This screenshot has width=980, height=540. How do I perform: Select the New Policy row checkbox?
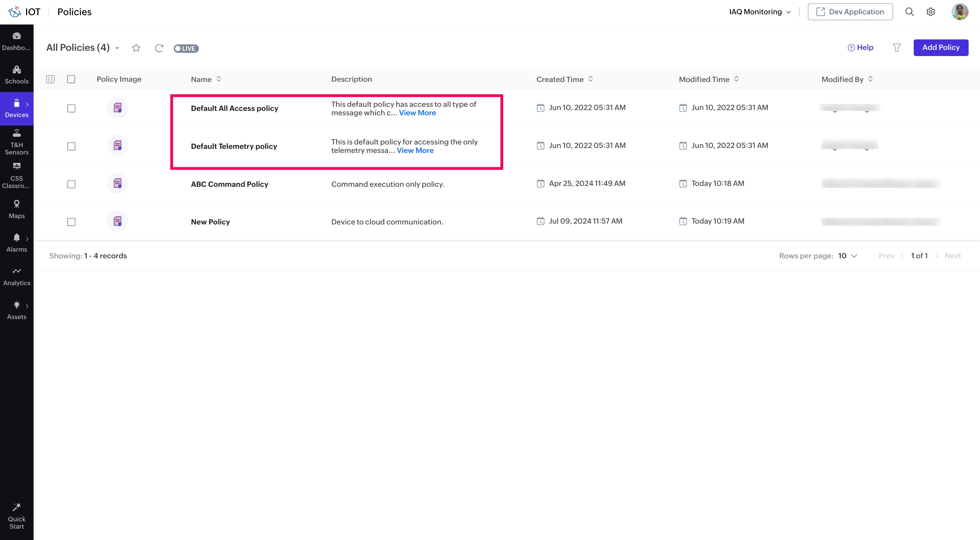[71, 222]
